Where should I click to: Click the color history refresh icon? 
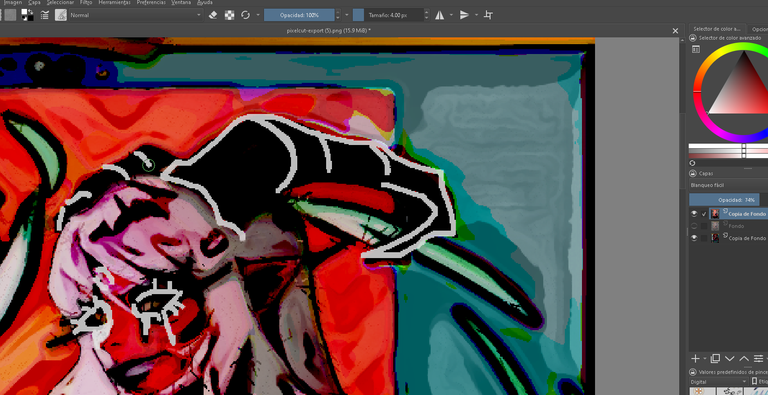click(x=692, y=163)
